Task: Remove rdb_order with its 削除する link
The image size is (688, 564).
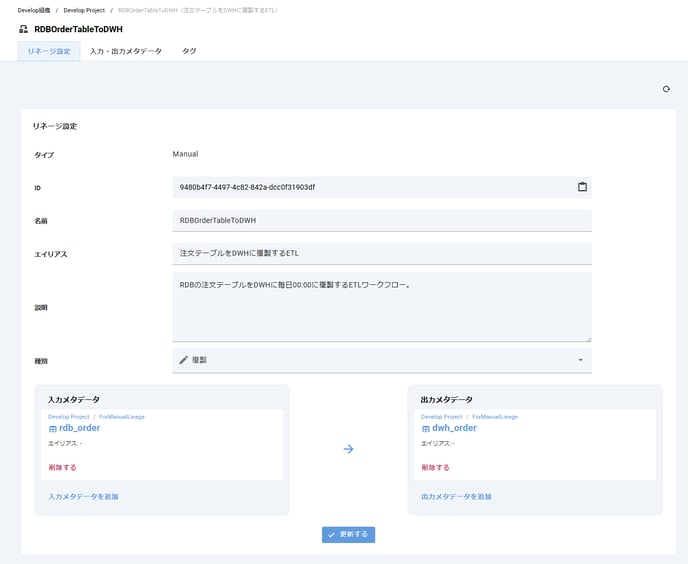Action: click(62, 467)
